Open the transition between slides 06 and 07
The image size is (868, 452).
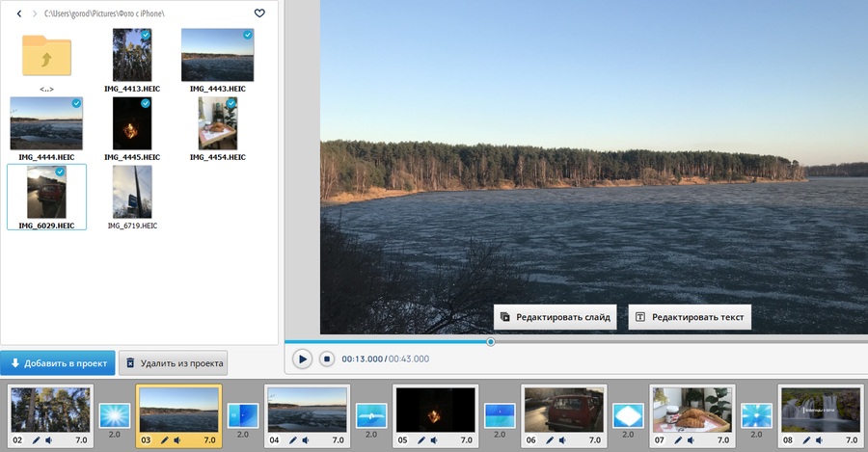pos(627,416)
